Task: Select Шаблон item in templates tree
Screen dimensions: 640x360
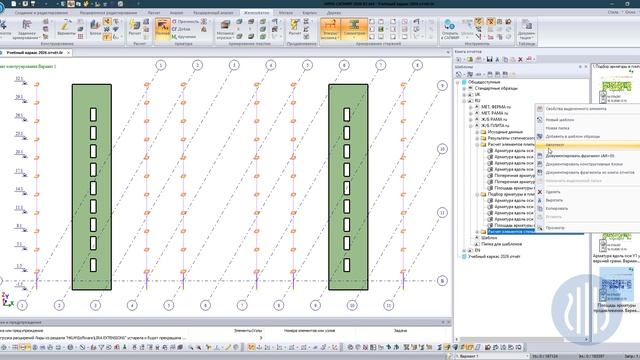Action: [x=489, y=238]
